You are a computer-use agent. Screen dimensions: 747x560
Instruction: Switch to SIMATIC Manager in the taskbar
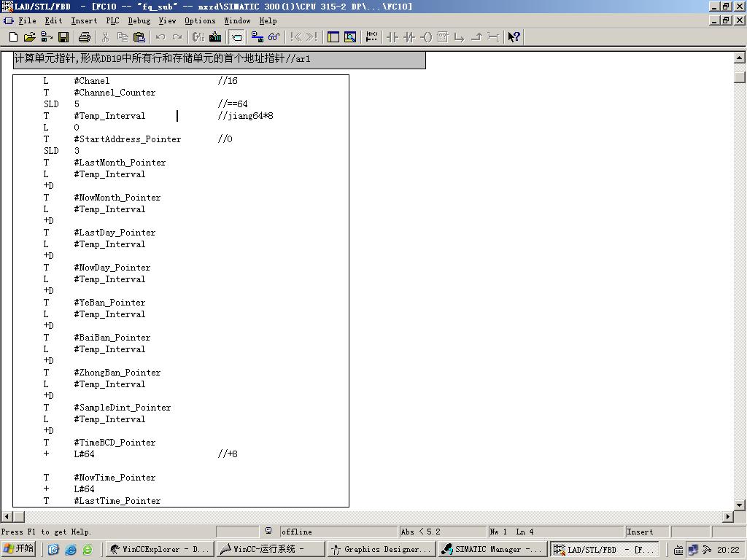coord(492,549)
